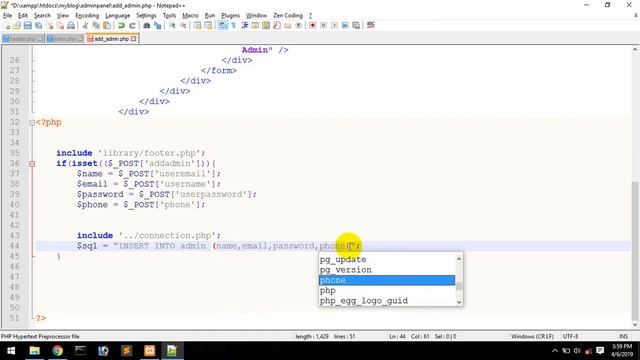
Task: Click the Replace toolbar icon
Action: (x=157, y=25)
